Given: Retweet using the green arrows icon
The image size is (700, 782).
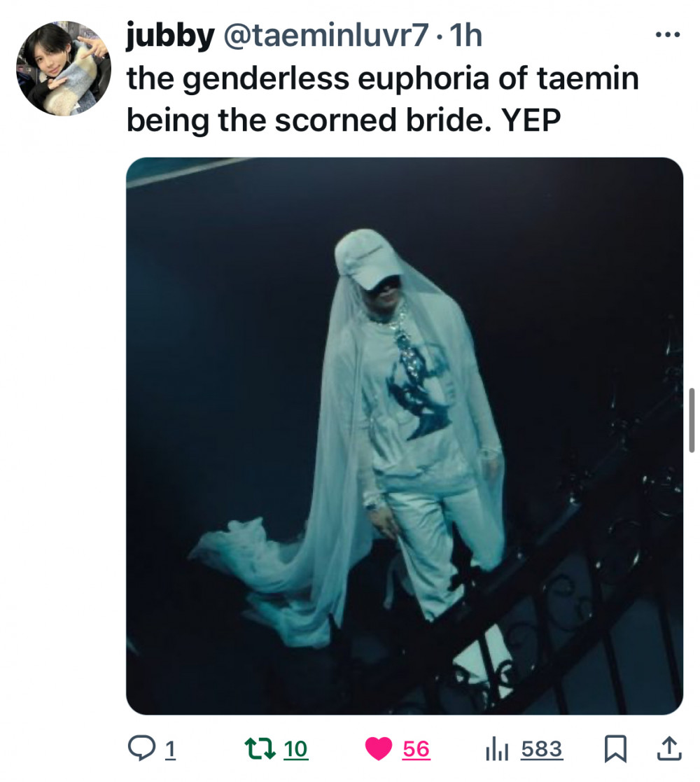Looking at the screenshot, I should [260, 748].
